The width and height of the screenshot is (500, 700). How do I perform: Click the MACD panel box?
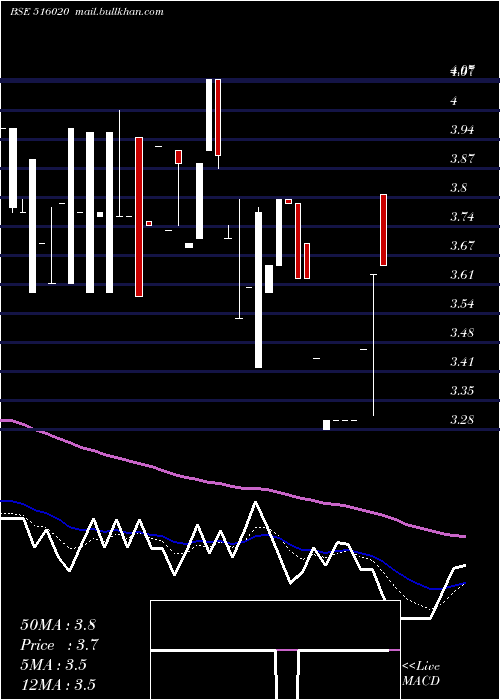click(x=275, y=650)
